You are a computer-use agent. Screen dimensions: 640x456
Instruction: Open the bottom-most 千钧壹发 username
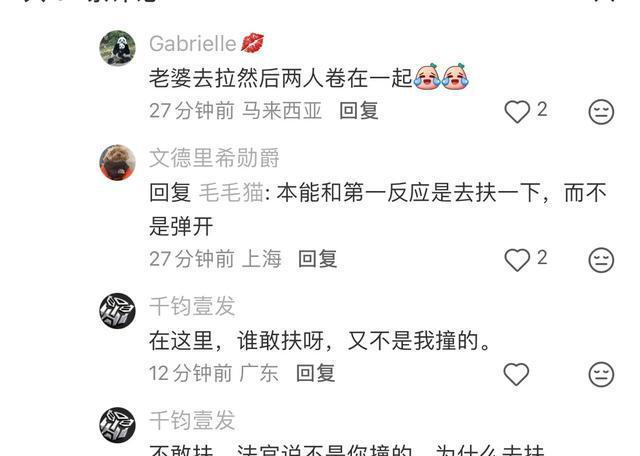tap(192, 420)
